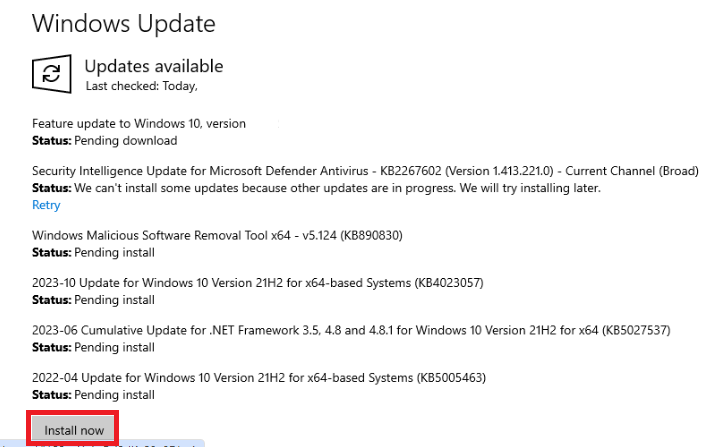The height and width of the screenshot is (447, 716).
Task: Click the Install now button
Action: [73, 430]
